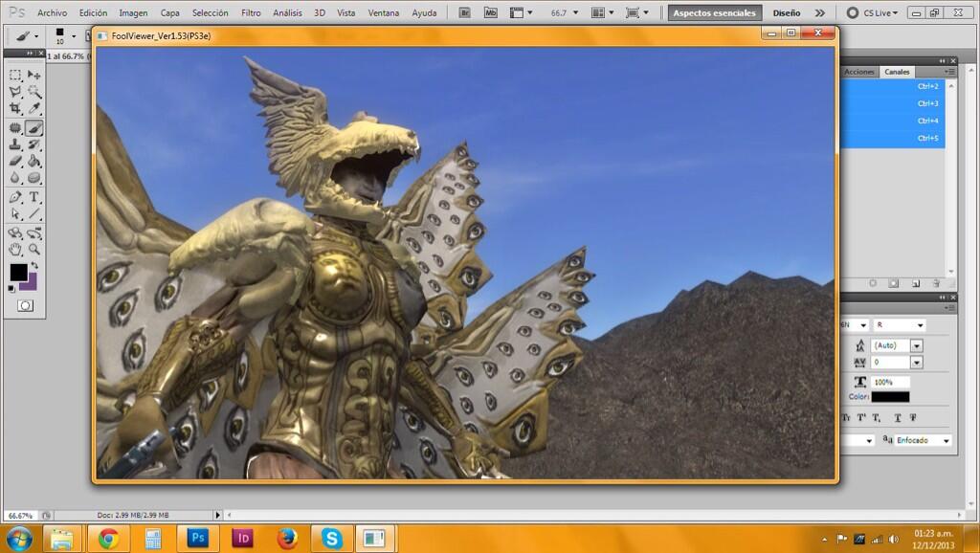Select the Line shape tool
This screenshot has height=553, width=980.
point(33,214)
